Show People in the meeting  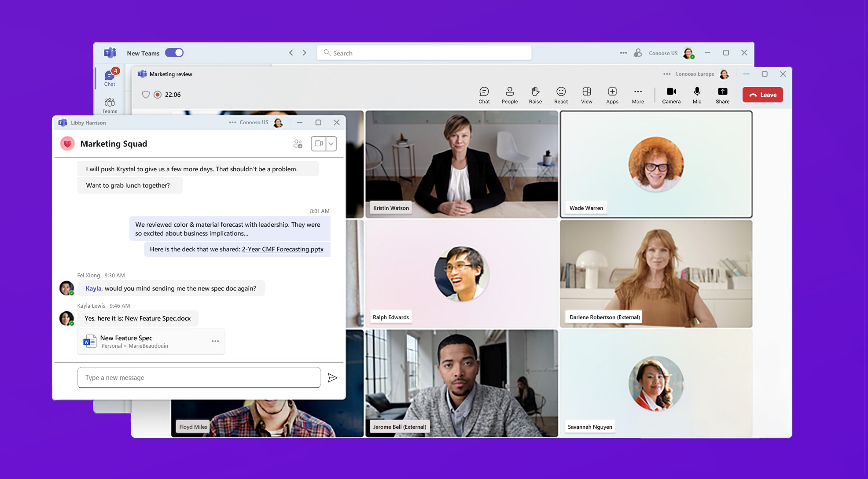pyautogui.click(x=510, y=95)
